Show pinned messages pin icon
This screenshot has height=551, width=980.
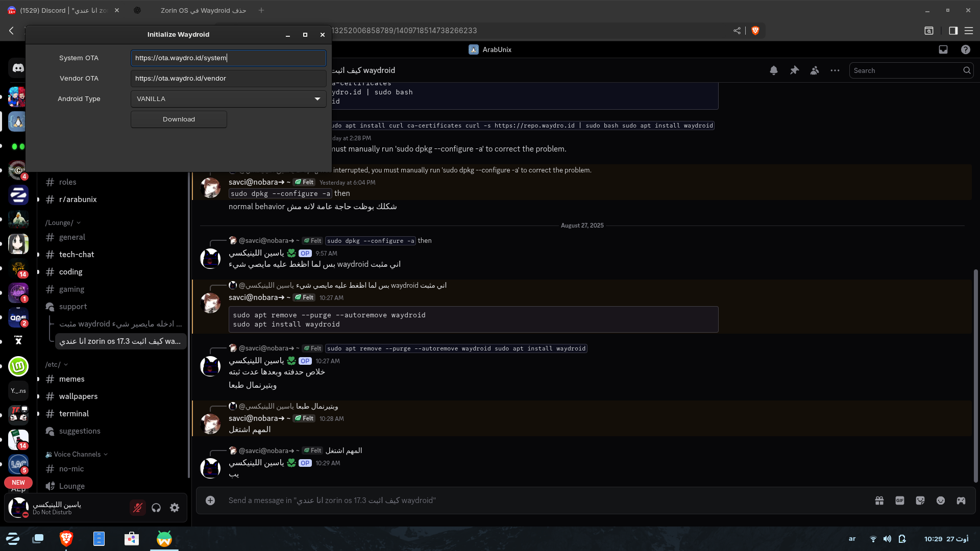pos(794,70)
